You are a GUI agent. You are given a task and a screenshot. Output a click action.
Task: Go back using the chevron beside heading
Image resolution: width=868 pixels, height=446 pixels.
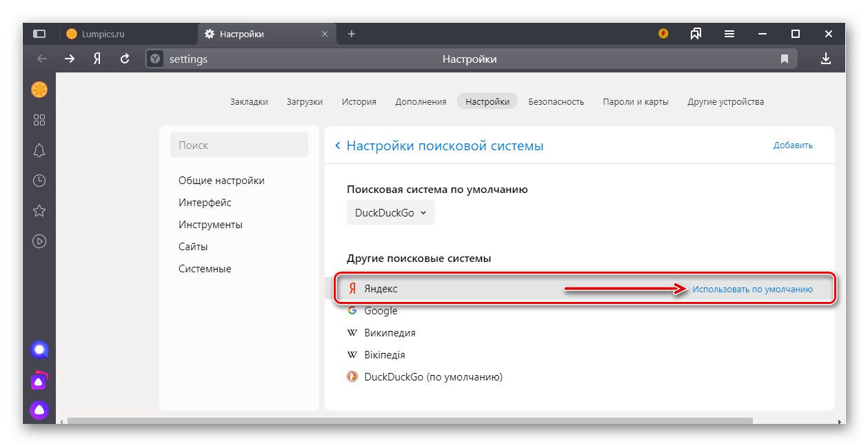click(x=338, y=145)
